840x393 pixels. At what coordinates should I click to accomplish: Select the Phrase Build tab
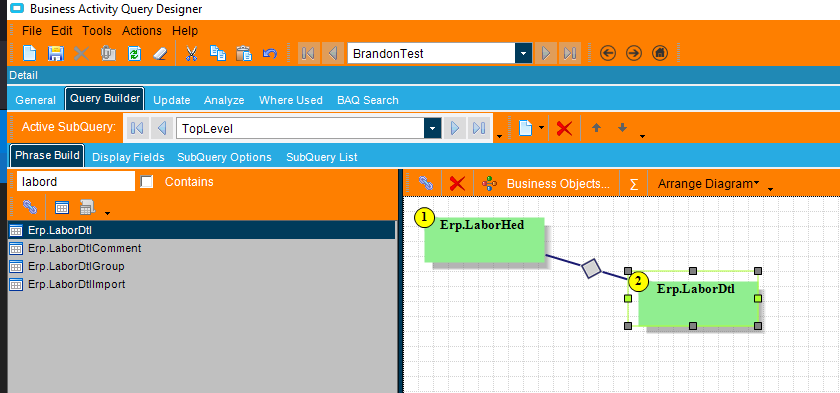(x=47, y=155)
